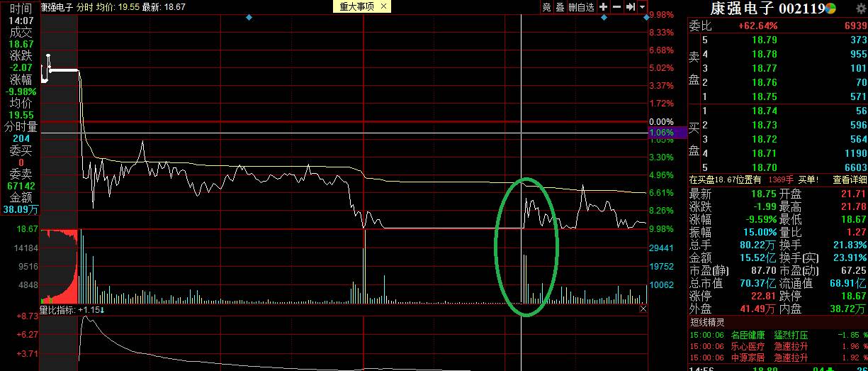Open the 中源家居 急速拉升 alert row
This screenshot has width=868, height=371.
778,358
